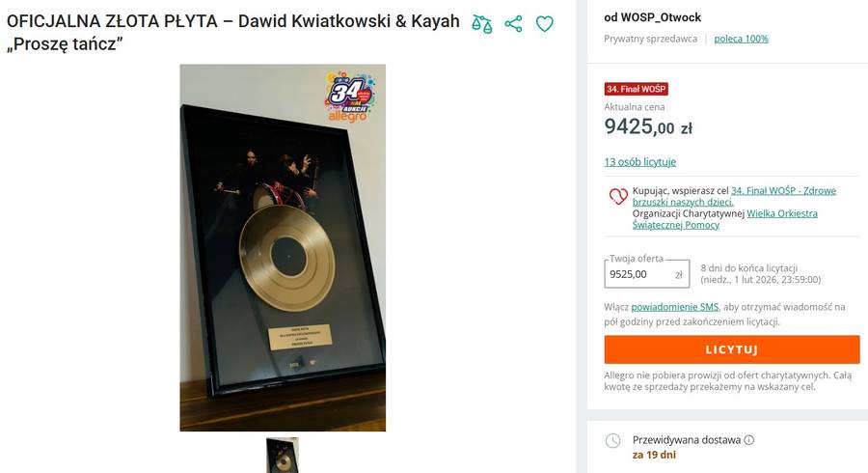Add auction to favorites with heart icon

click(545, 24)
